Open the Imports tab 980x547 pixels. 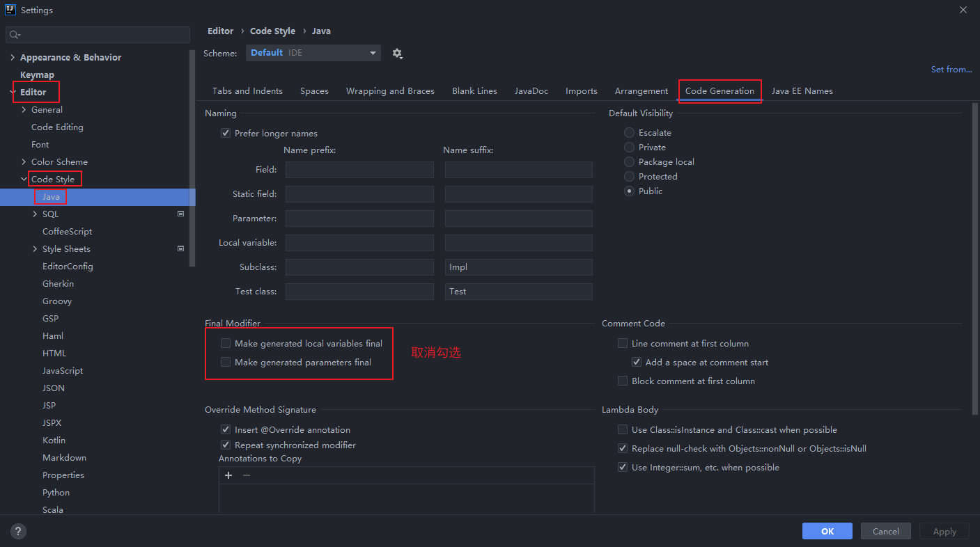pyautogui.click(x=581, y=91)
